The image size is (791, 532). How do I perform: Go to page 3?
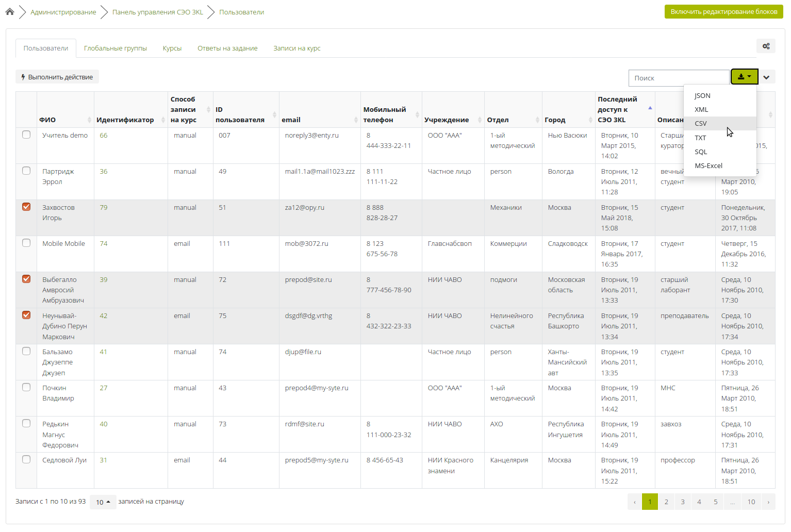[683, 502]
